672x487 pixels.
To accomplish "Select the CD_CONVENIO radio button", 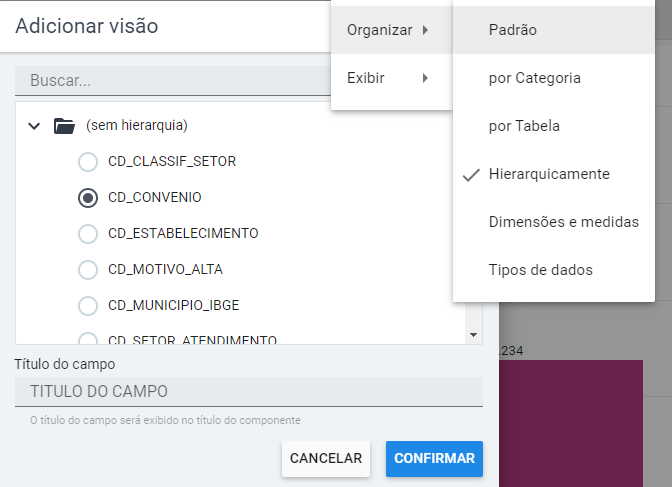I will (x=88, y=198).
